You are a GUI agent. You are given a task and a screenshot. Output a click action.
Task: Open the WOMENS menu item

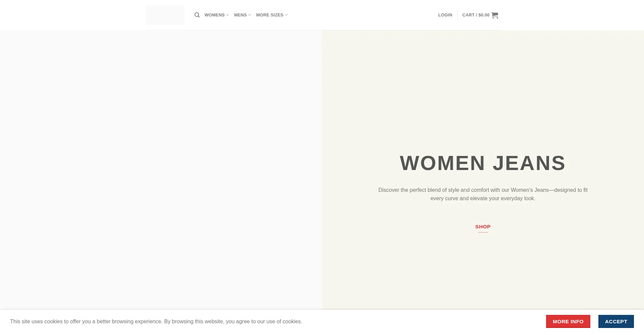(x=214, y=15)
